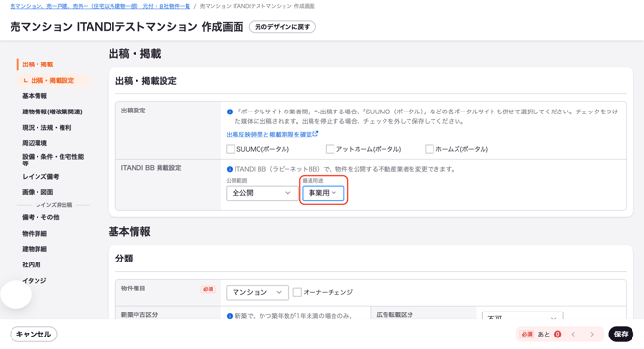Click the 出稿設定 row label
This screenshot has height=349, width=644.
(133, 111)
